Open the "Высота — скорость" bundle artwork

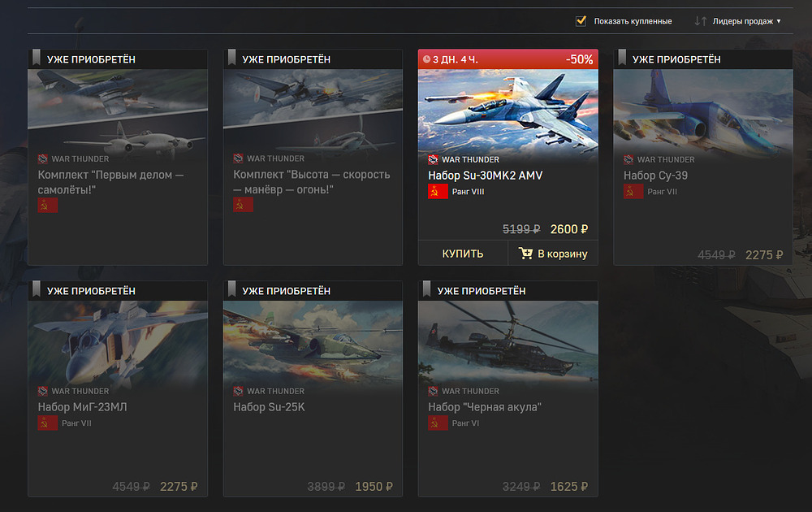[x=313, y=111]
